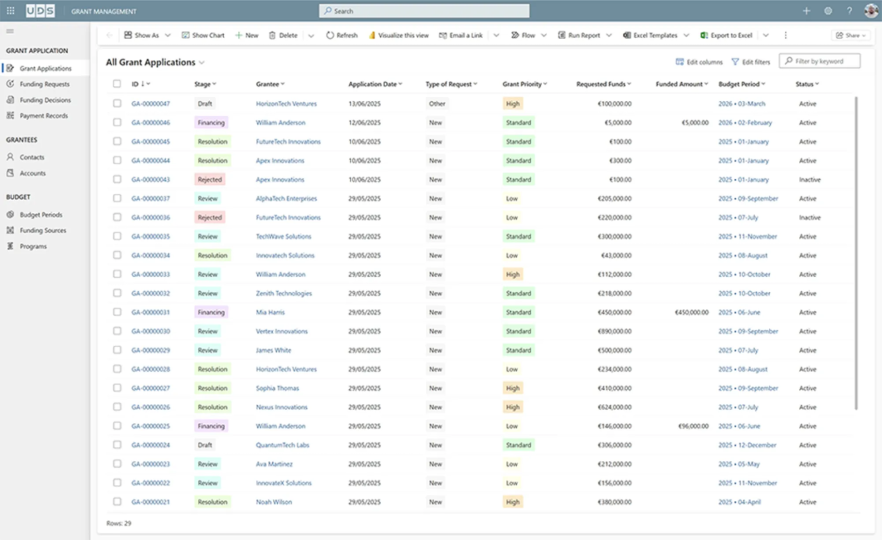Click the Edit filters button
The image size is (882, 540).
(x=750, y=62)
